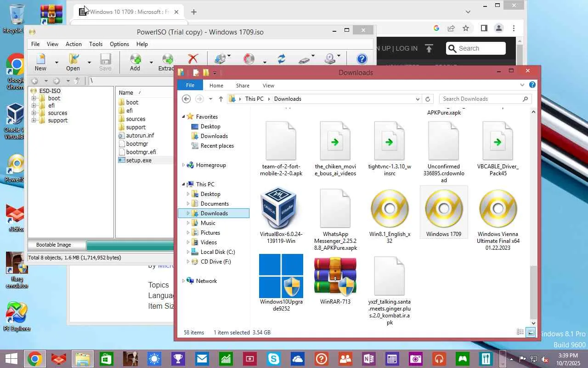
Task: Select the Windows10Upgrade9252 file
Action: pyautogui.click(x=281, y=283)
